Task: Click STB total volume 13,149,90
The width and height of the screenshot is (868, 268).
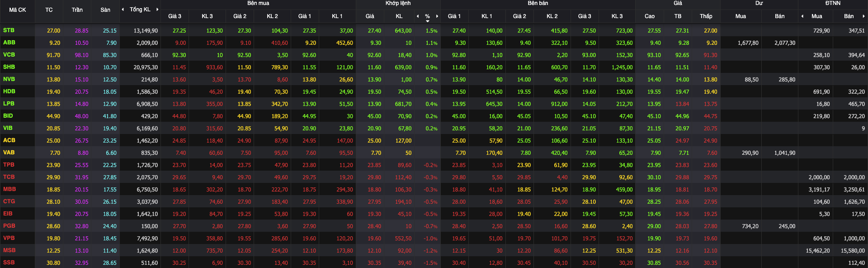Action: [x=146, y=31]
